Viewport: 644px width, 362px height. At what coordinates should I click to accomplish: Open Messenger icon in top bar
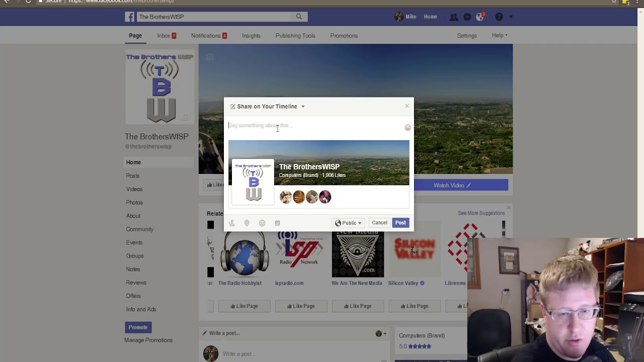(467, 17)
